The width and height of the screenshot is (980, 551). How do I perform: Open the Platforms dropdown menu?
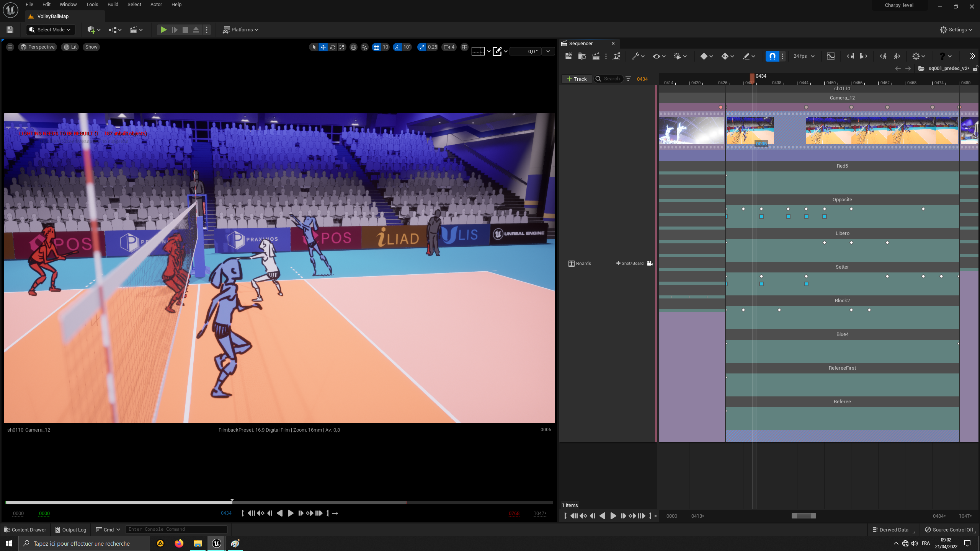point(241,30)
